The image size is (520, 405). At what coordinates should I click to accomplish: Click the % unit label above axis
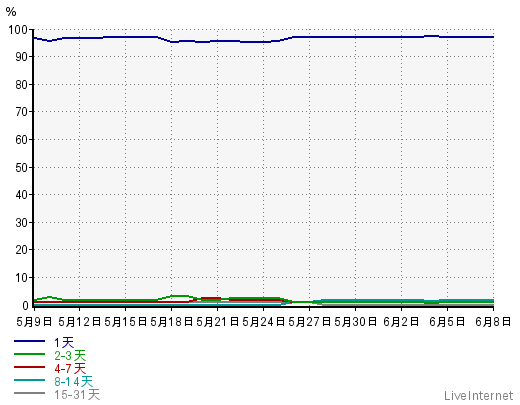[11, 12]
